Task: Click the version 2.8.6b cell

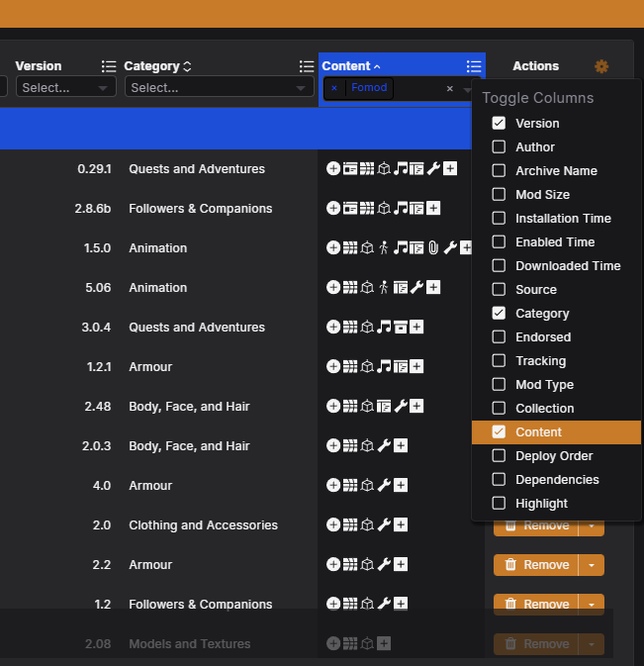Action: click(x=93, y=209)
